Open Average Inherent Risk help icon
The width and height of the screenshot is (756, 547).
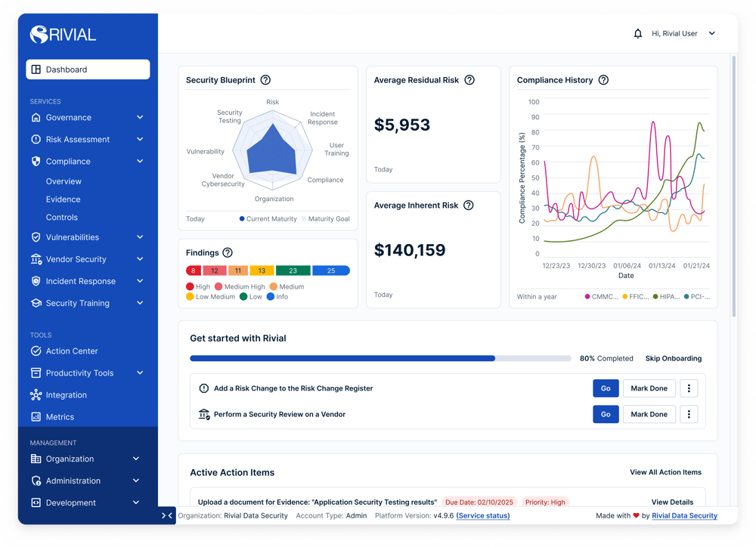(468, 206)
